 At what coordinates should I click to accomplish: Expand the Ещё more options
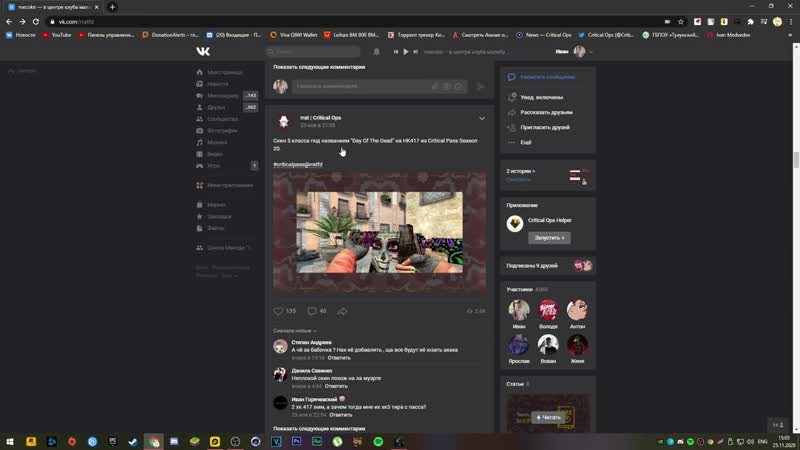coord(526,142)
